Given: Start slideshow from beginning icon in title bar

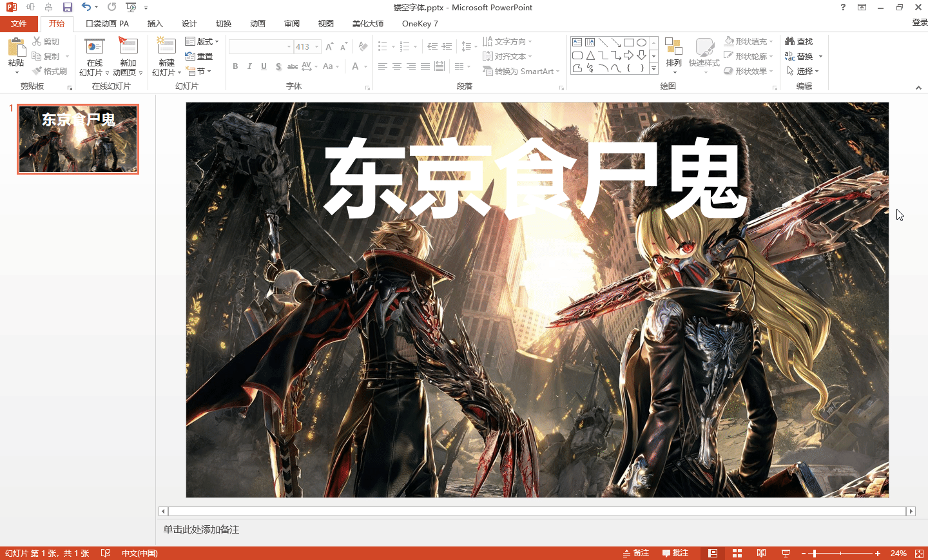Looking at the screenshot, I should 131,7.
